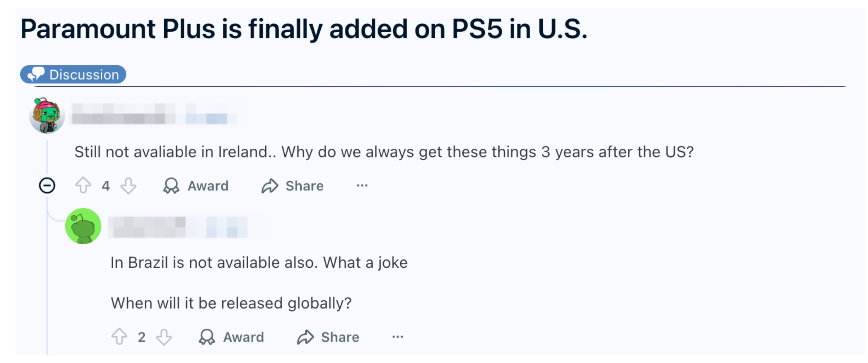Click the 'When will it be released globally?' text

[x=231, y=303]
